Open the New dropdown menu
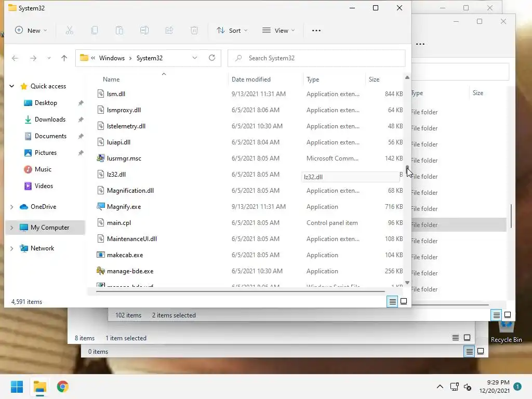The width and height of the screenshot is (532, 399). click(31, 31)
